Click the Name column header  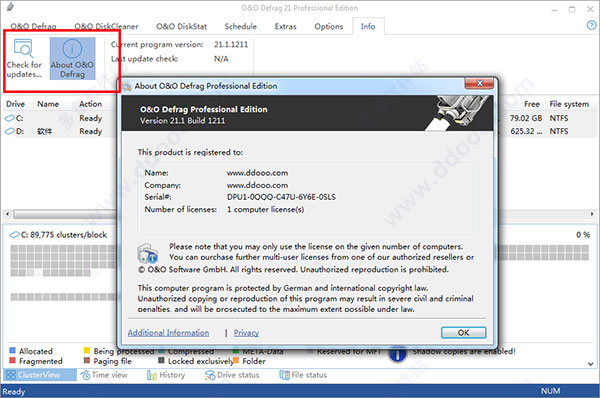(x=48, y=104)
